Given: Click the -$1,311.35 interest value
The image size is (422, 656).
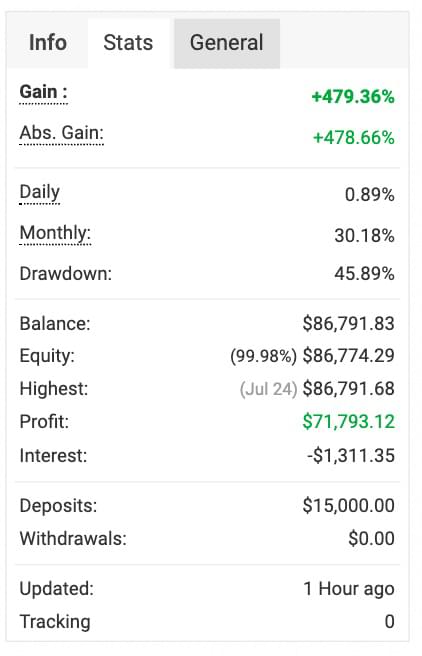Looking at the screenshot, I should pos(351,455).
